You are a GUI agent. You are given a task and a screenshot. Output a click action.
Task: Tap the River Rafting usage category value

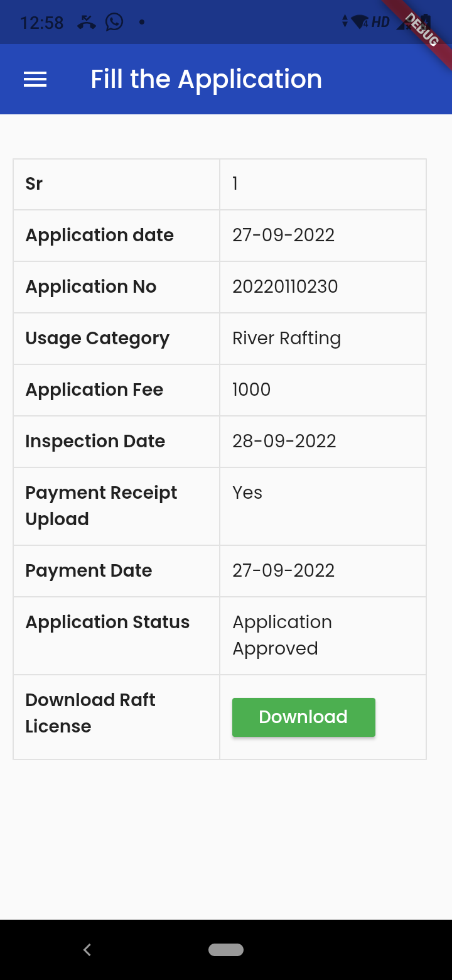[x=286, y=338]
